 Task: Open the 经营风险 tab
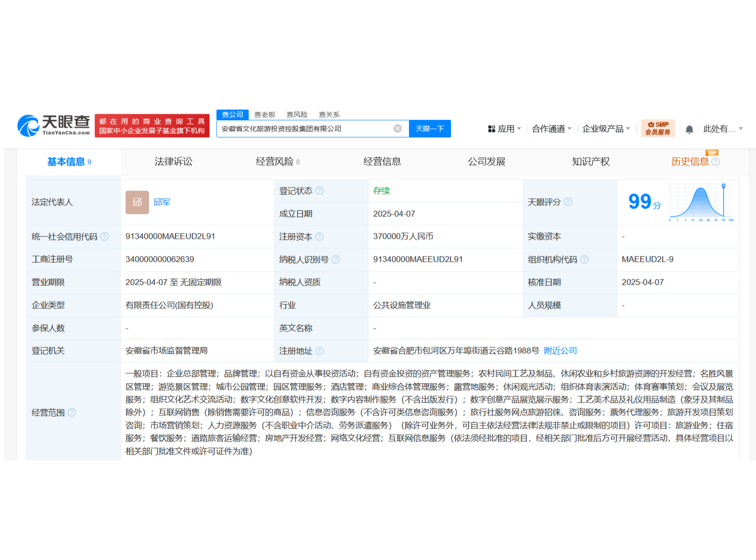278,162
